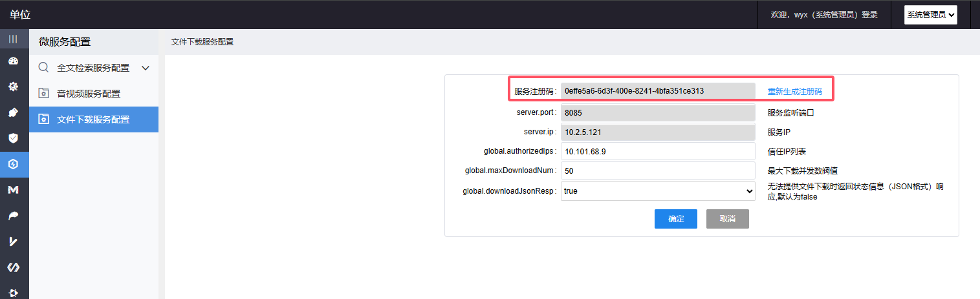Click the V-shaped icon in sidebar

[13, 242]
